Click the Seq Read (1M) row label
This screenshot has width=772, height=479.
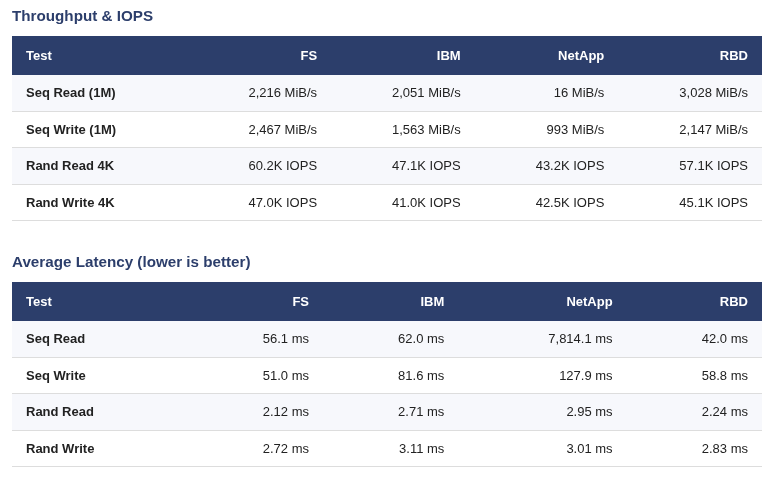(71, 93)
